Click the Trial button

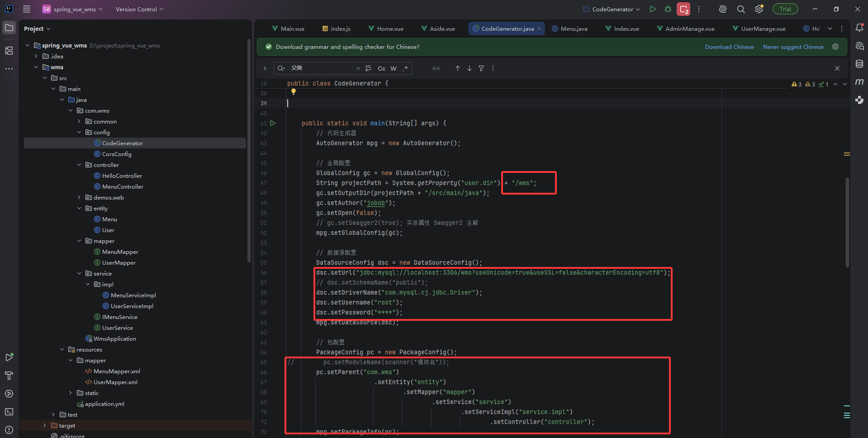(x=785, y=9)
